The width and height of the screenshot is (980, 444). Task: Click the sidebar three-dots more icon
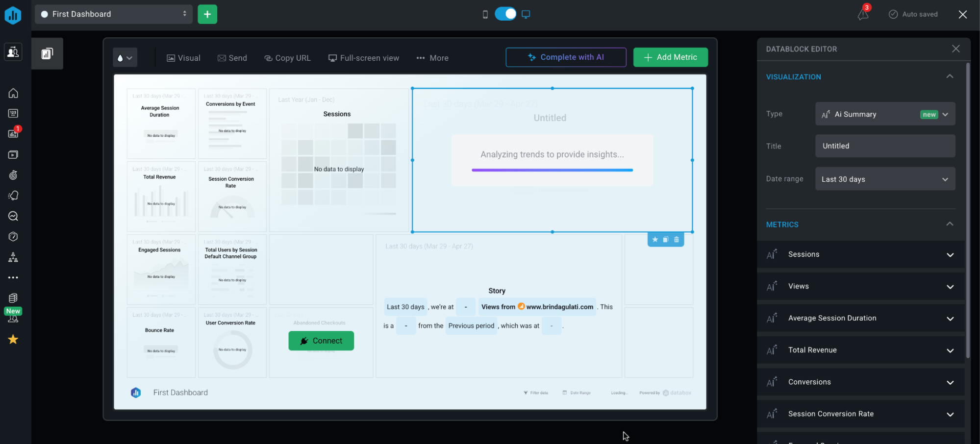tap(13, 277)
